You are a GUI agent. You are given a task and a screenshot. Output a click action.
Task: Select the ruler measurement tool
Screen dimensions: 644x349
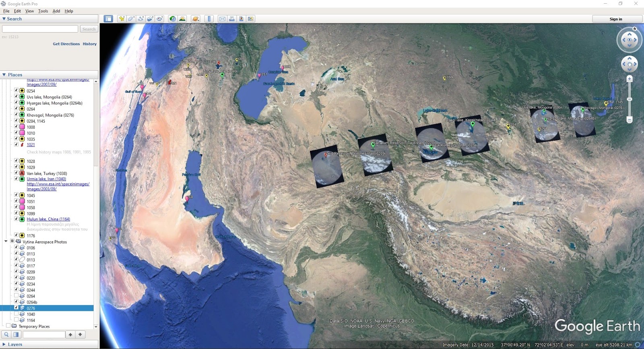(x=209, y=18)
